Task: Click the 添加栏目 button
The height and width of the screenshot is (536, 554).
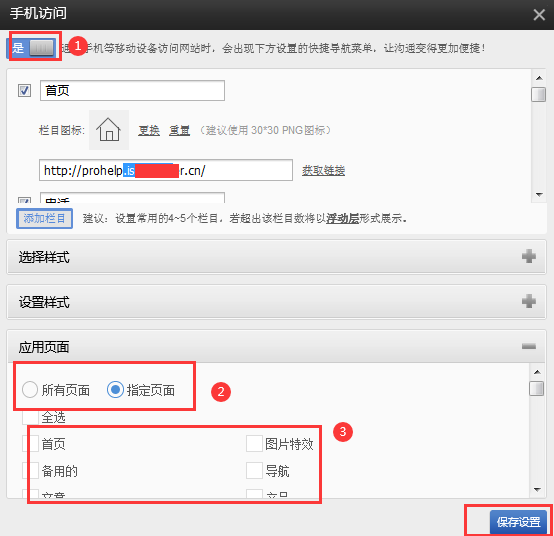Action: (45, 218)
